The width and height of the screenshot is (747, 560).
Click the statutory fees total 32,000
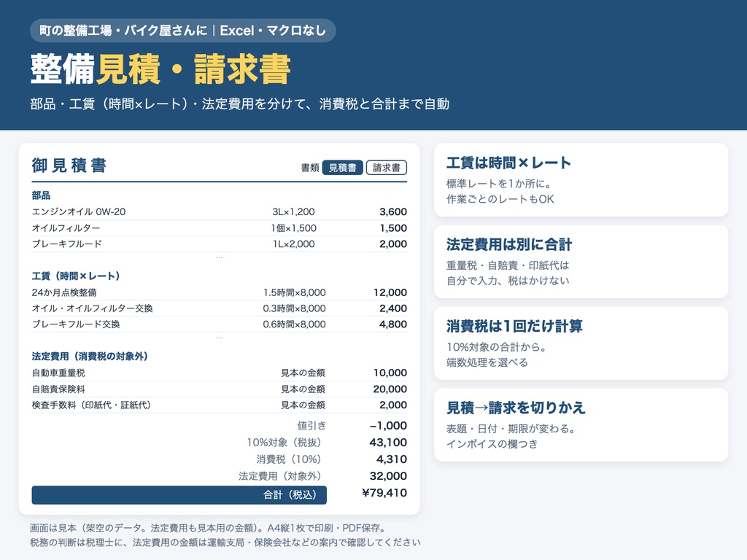(x=388, y=475)
